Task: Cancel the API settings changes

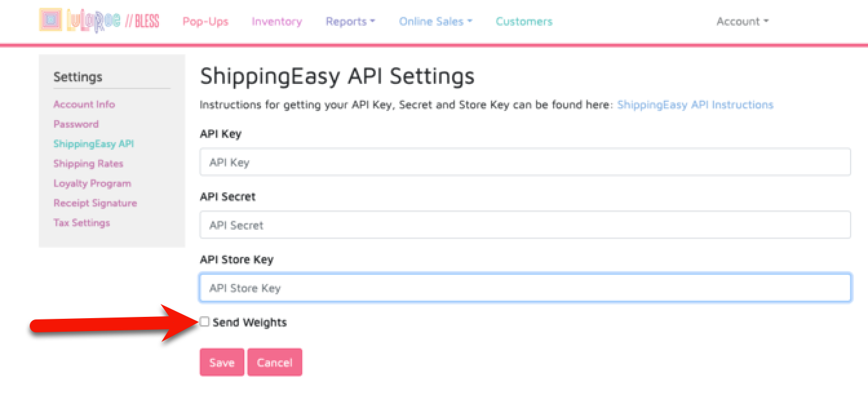Action: (x=274, y=363)
